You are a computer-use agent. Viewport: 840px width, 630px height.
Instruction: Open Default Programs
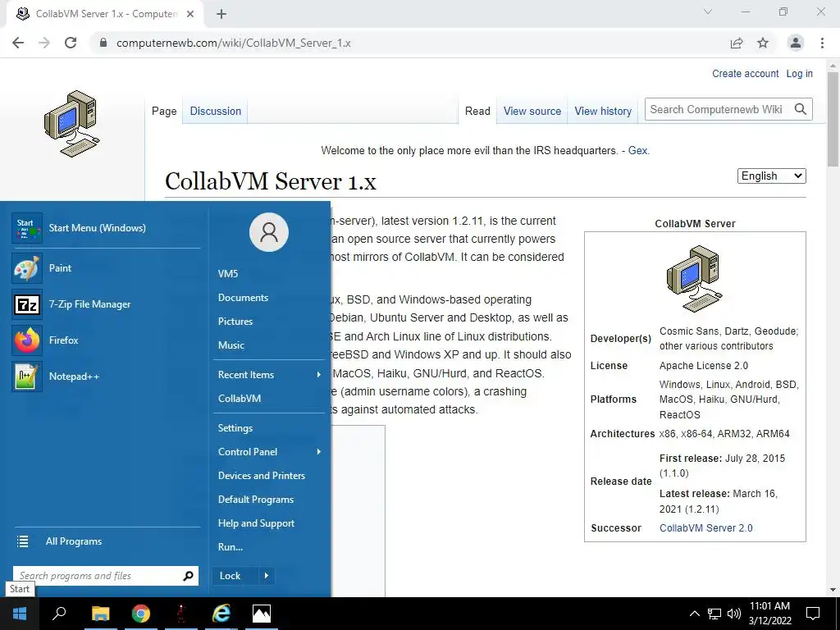[256, 500]
